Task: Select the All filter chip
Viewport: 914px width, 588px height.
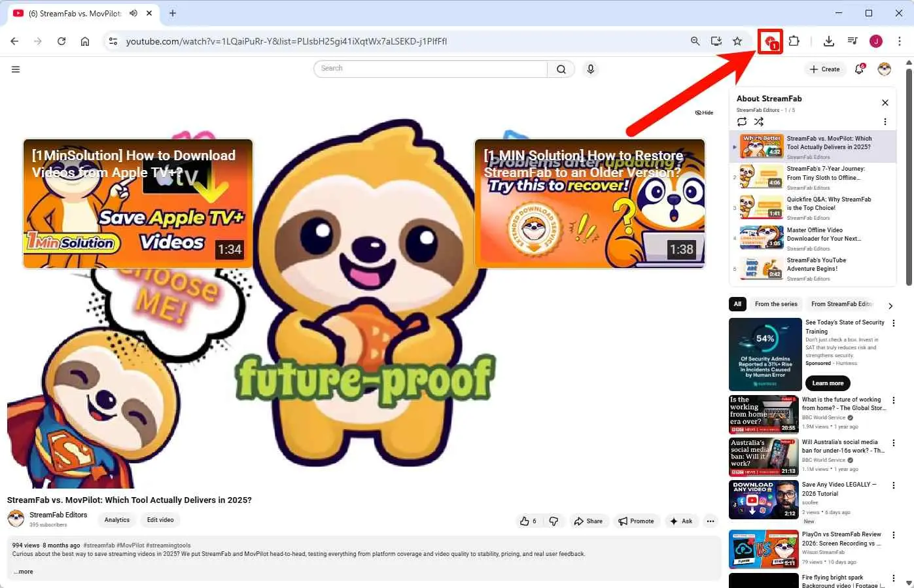Action: coord(737,304)
